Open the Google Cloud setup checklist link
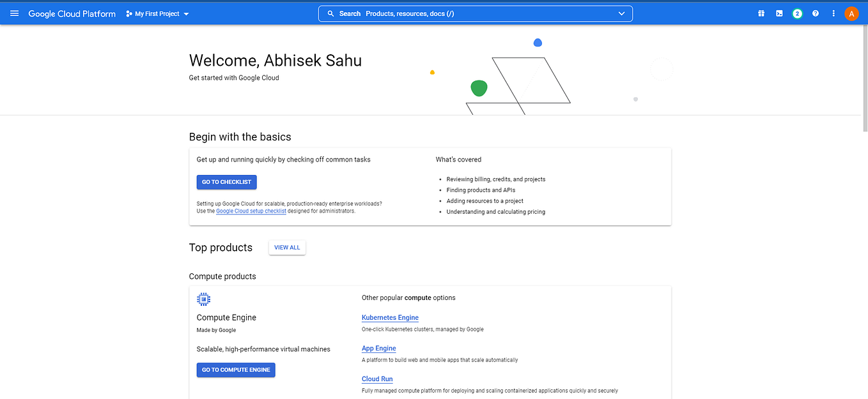Screen dimensions: 868x399 (251, 211)
